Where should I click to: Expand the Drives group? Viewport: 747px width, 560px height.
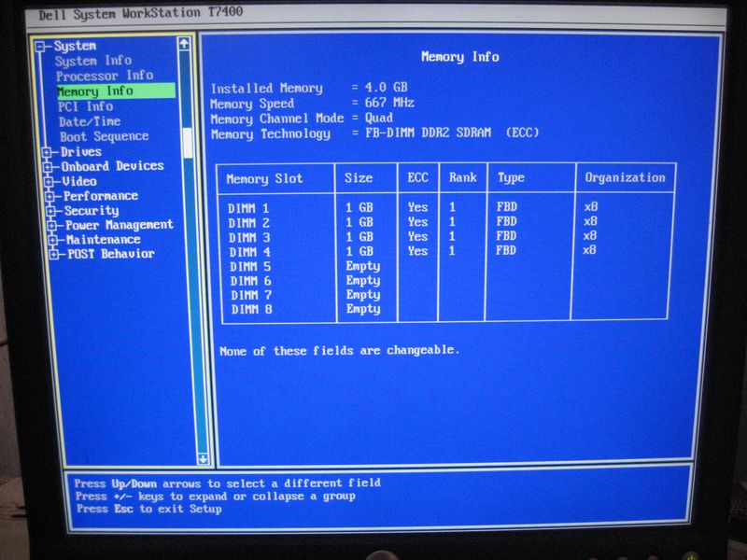coord(47,152)
